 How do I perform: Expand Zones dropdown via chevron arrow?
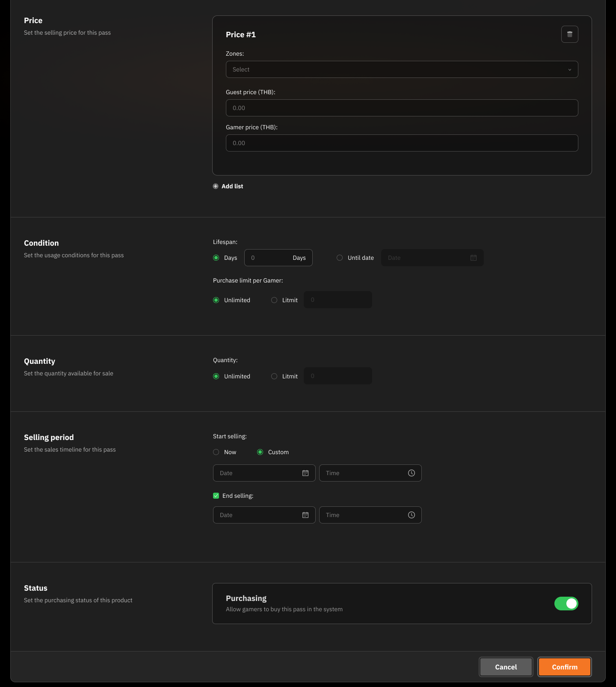click(570, 70)
